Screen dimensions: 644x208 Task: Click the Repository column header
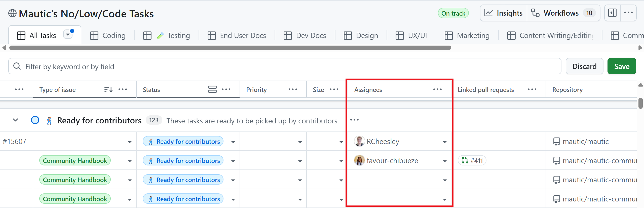[x=567, y=90]
